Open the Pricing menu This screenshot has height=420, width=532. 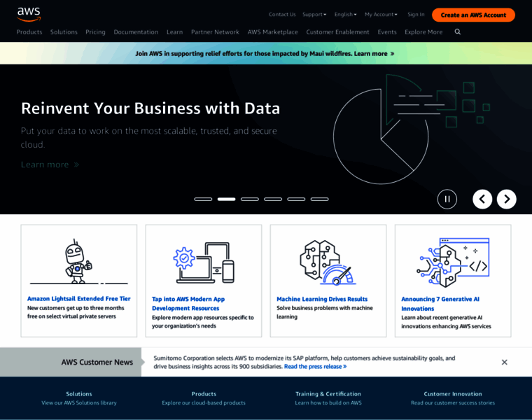point(95,32)
